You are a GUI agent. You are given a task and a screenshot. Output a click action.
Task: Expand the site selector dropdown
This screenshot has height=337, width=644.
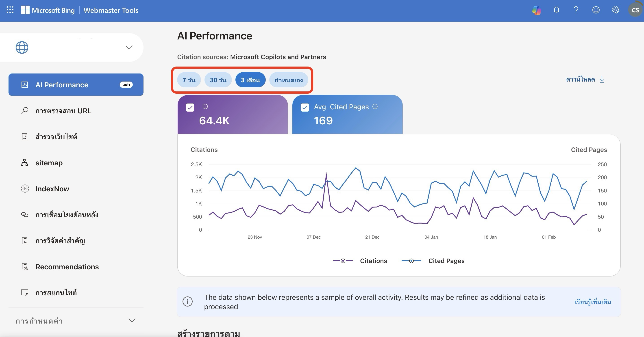[x=129, y=48]
